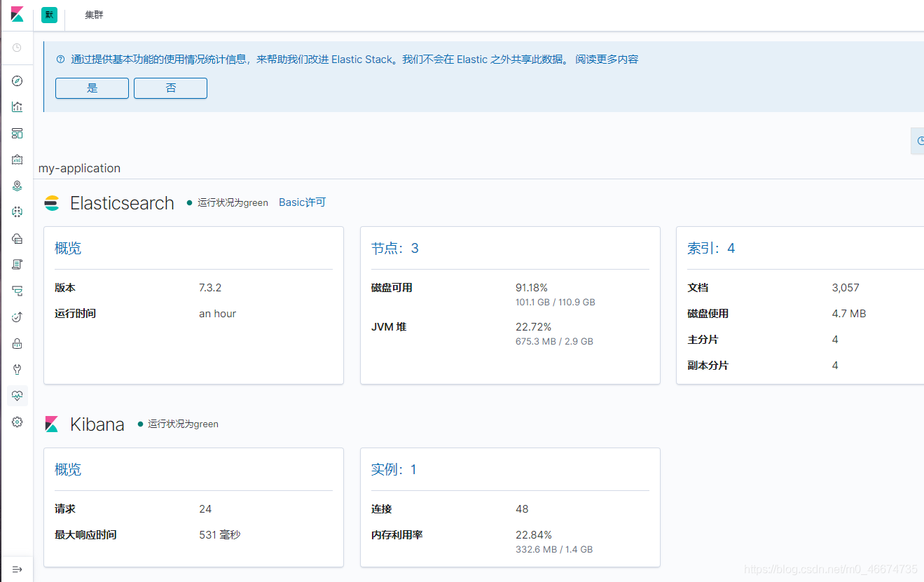Click the uptime value an hour
924x582 pixels.
pos(217,314)
